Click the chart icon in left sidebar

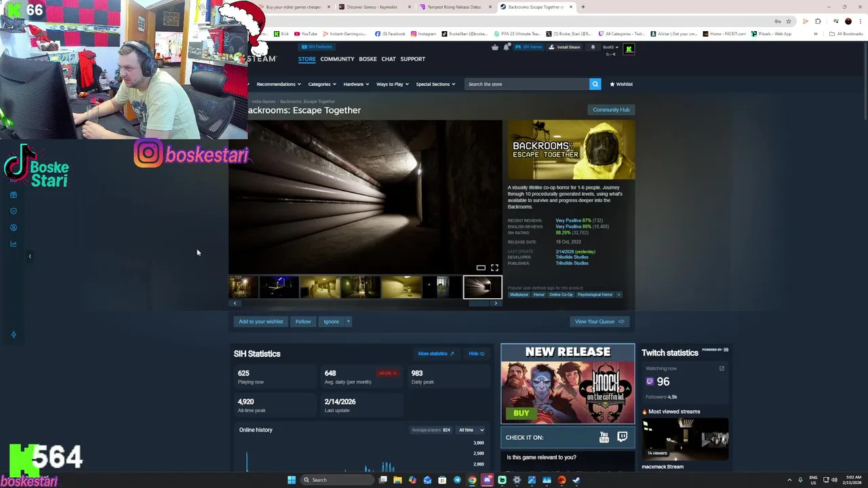point(14,244)
